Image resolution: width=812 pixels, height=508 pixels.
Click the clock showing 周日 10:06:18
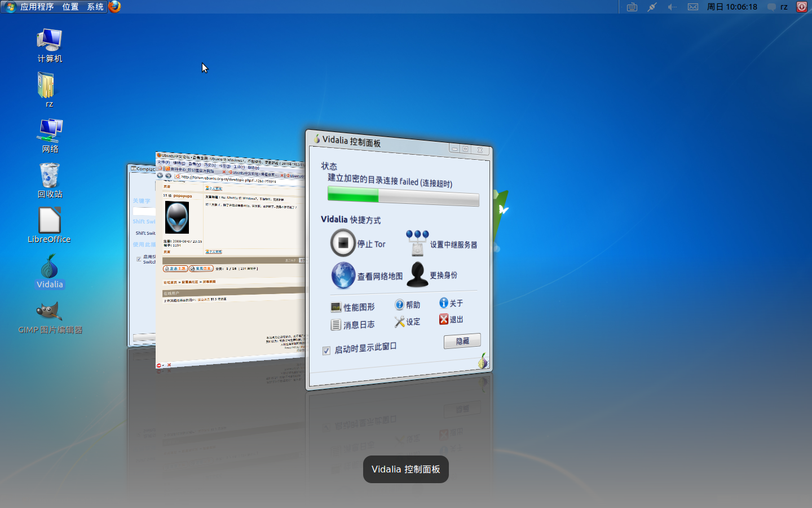[732, 7]
